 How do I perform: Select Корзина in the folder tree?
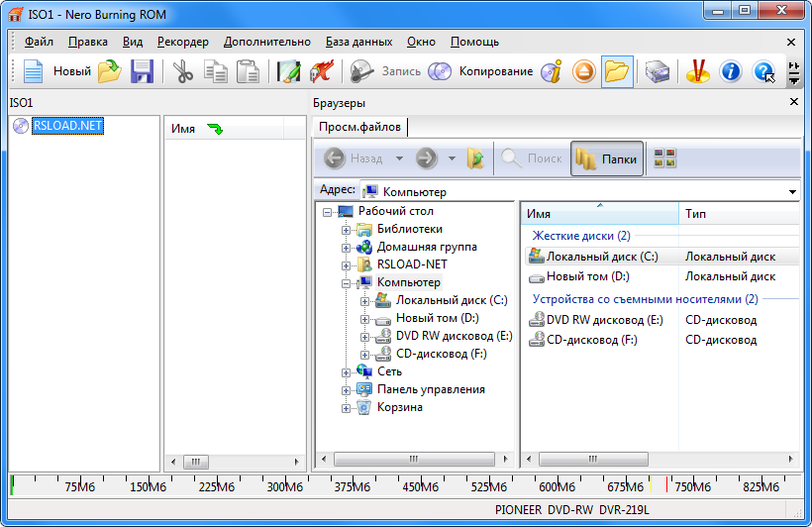400,407
